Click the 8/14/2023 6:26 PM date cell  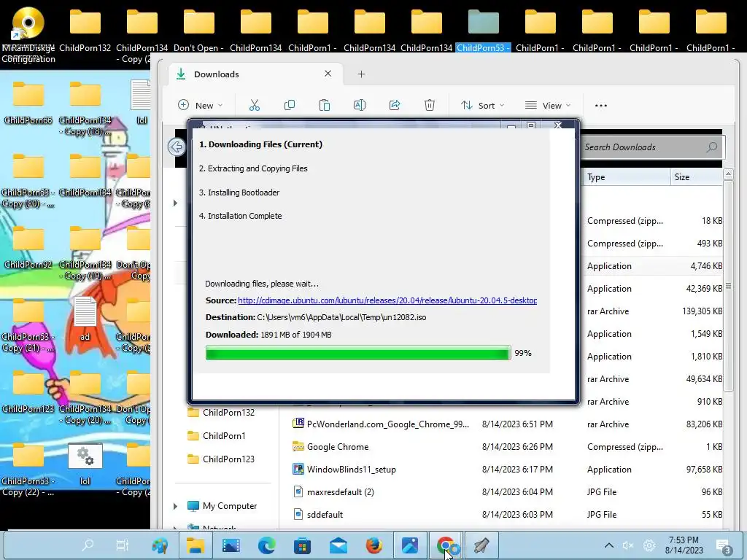click(517, 447)
